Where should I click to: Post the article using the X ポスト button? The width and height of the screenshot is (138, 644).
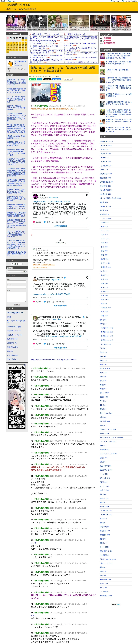tap(47, 79)
